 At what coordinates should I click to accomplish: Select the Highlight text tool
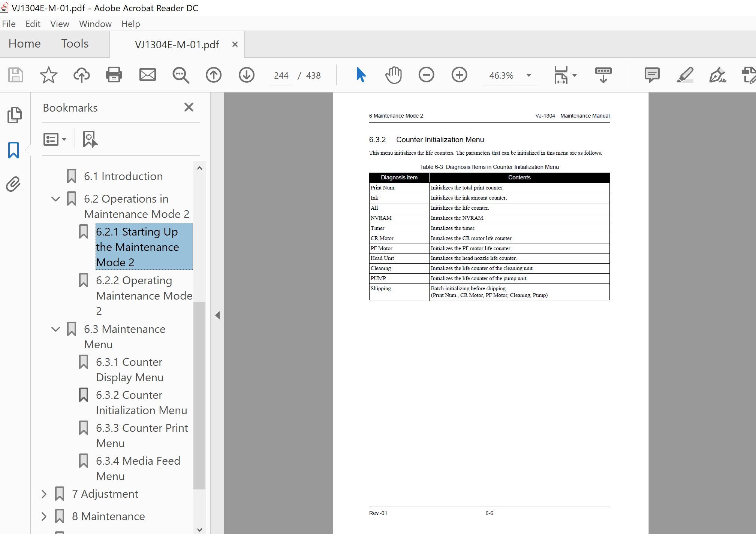(x=685, y=75)
